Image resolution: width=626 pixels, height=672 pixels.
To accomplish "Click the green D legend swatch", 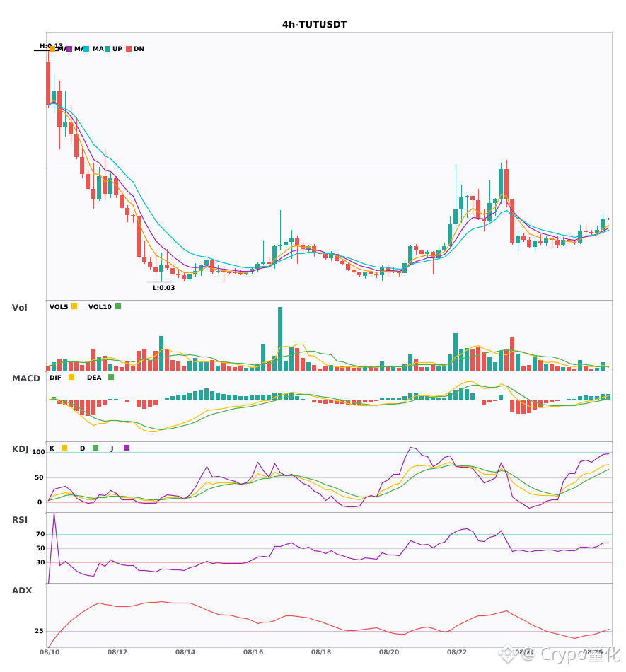I will tap(95, 448).
